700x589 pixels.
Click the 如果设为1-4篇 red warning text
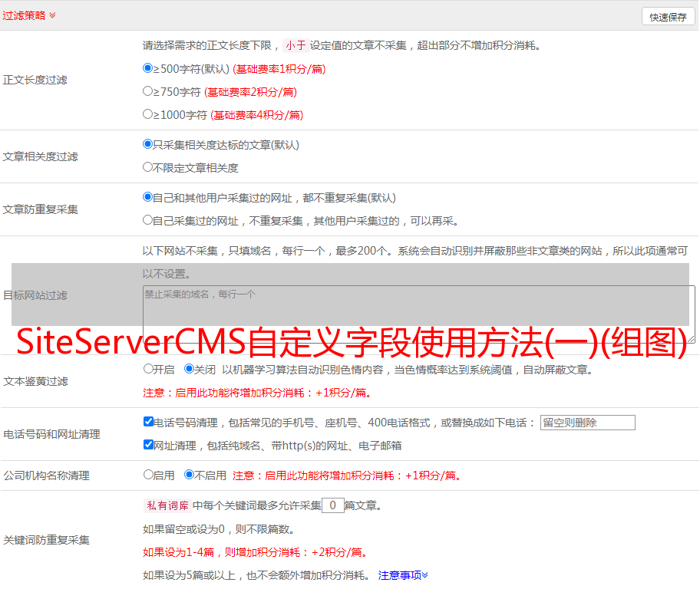(256, 552)
